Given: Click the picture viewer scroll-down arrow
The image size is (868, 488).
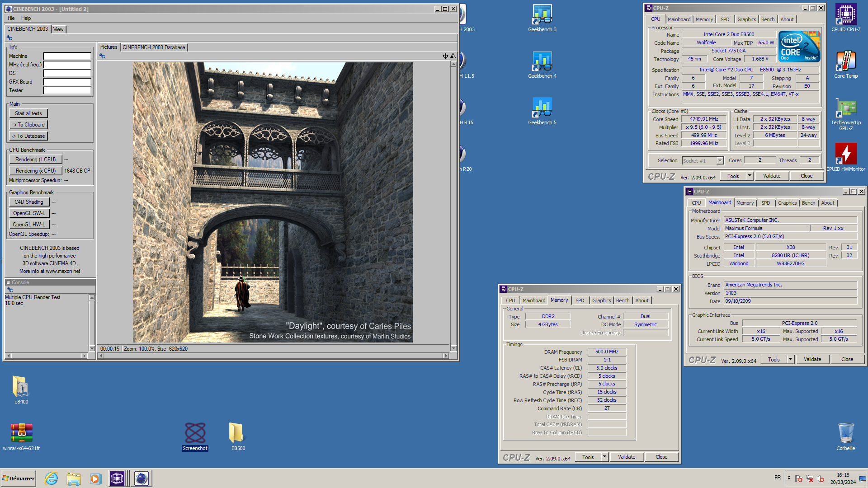Looking at the screenshot, I should 453,348.
